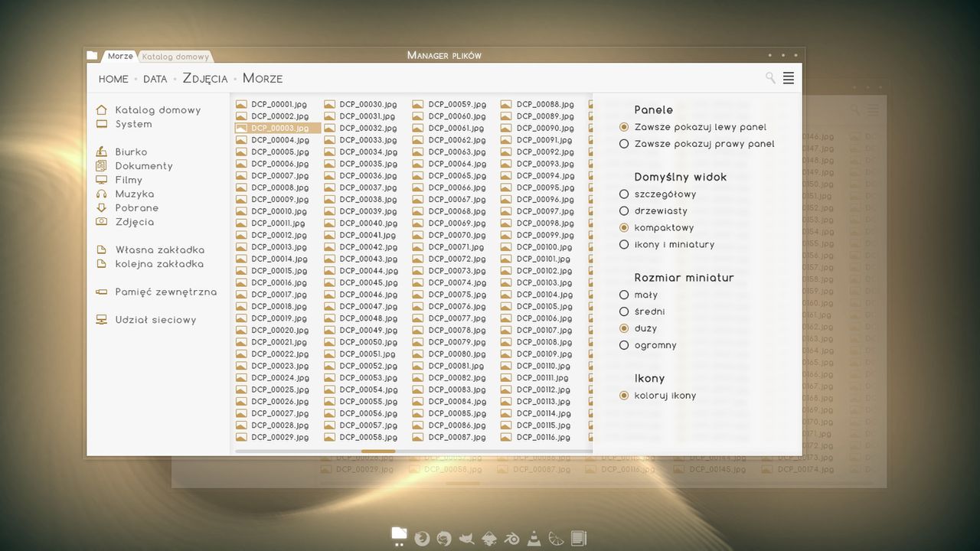Choose drzewiasty default view
This screenshot has height=551, width=980.
(653, 211)
